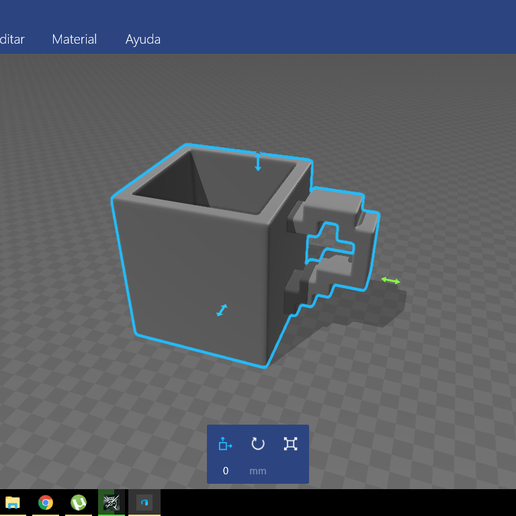The width and height of the screenshot is (516, 516).
Task: Open the Ayuda menu
Action: pyautogui.click(x=143, y=39)
